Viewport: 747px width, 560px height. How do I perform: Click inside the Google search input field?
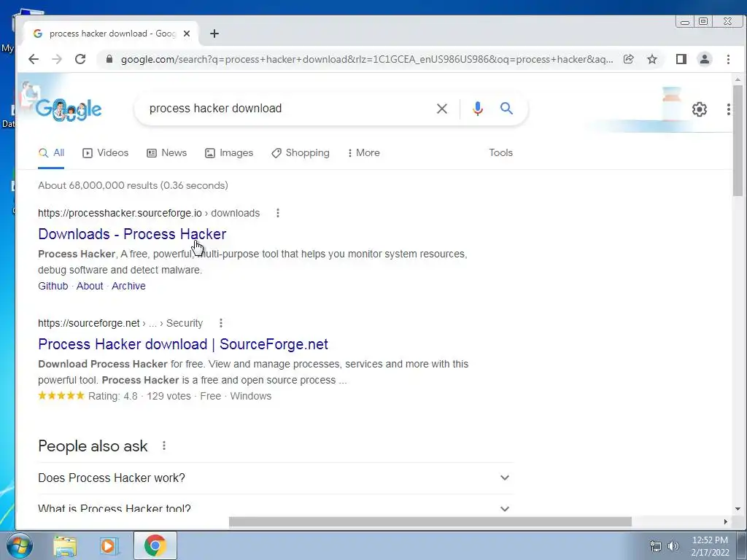286,109
